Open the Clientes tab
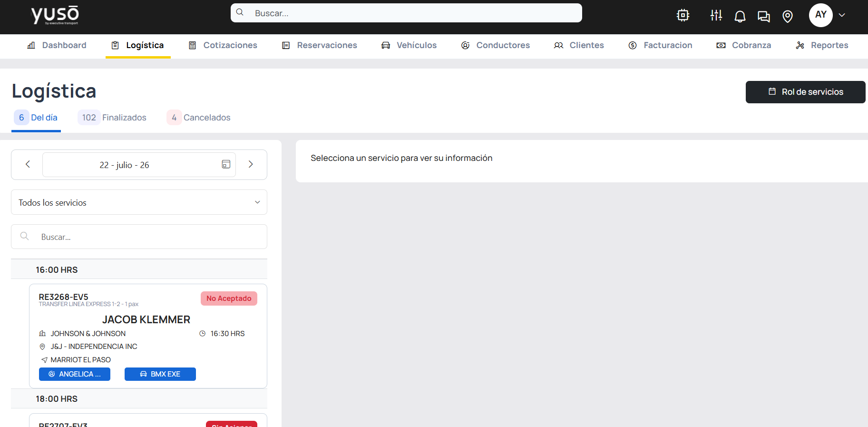868x427 pixels. (x=579, y=45)
